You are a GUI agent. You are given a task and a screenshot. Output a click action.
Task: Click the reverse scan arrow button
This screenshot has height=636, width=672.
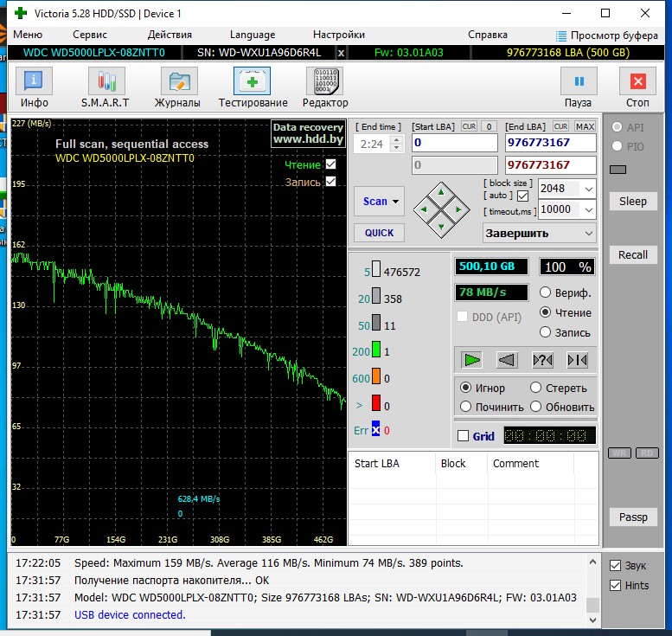pyautogui.click(x=507, y=360)
